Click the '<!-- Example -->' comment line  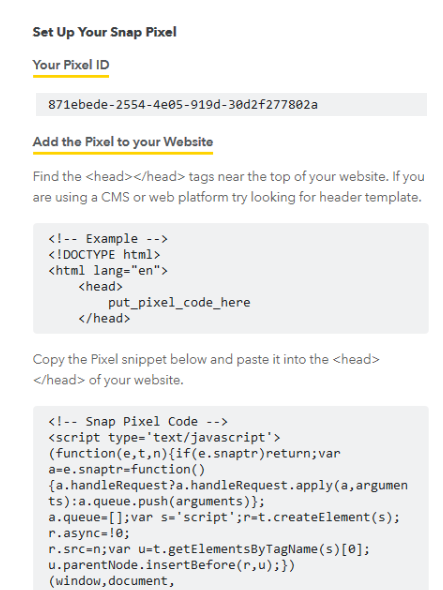(108, 239)
